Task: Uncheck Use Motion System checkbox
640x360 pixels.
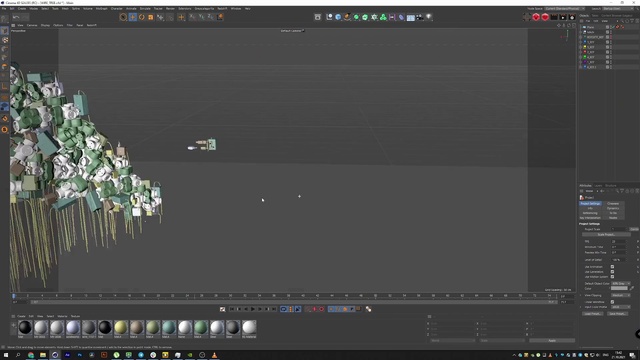Action: (612, 276)
